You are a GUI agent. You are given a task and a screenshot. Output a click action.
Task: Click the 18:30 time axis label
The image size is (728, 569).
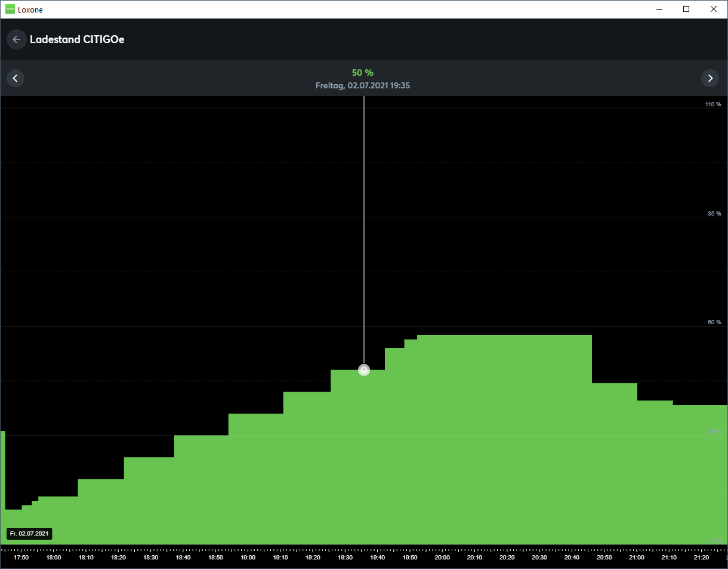(151, 558)
